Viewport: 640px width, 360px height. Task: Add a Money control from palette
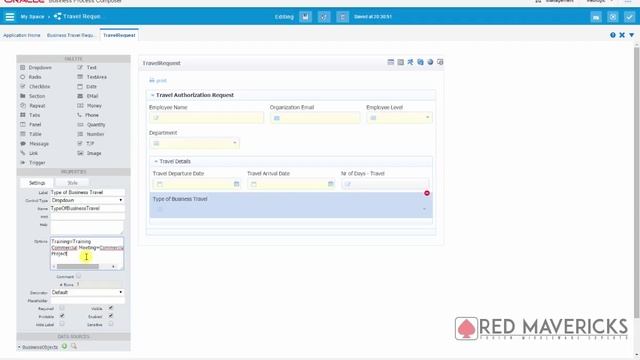coord(89,105)
